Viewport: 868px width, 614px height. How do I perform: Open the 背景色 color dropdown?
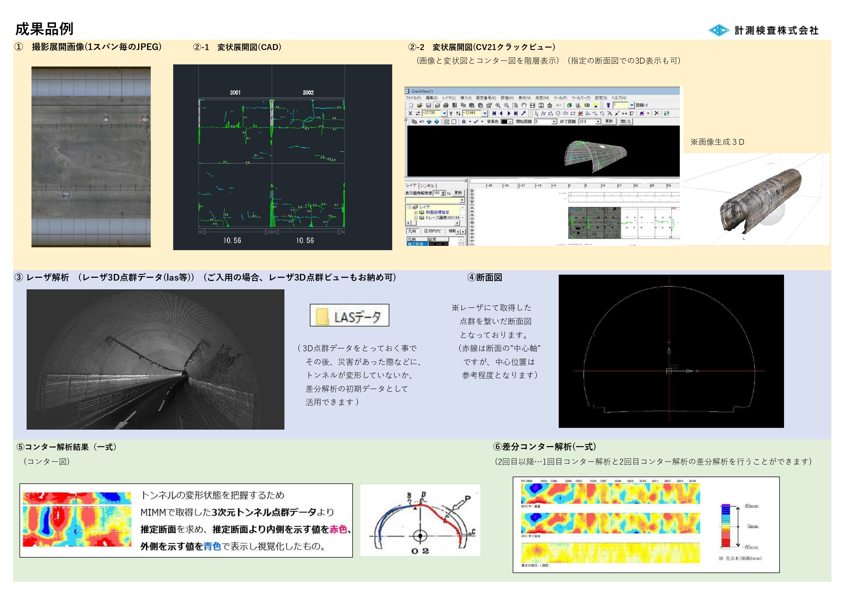point(510,122)
